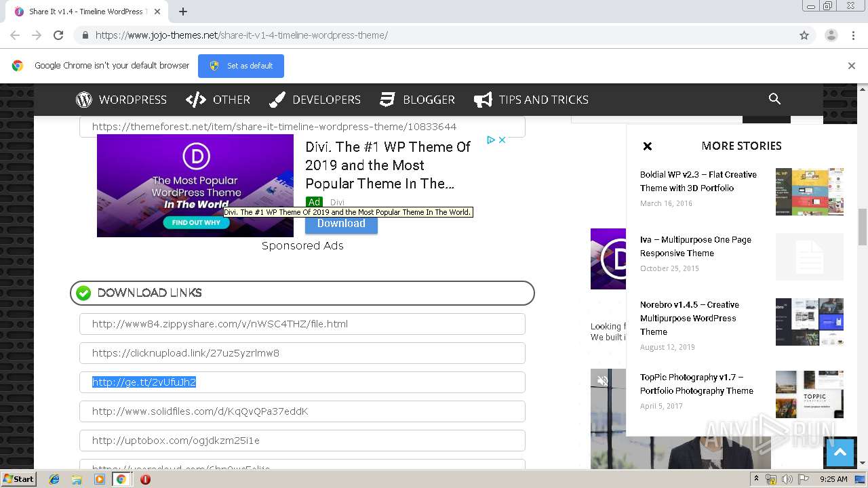Click the Chrome back arrow
The height and width of the screenshot is (488, 868).
(15, 35)
